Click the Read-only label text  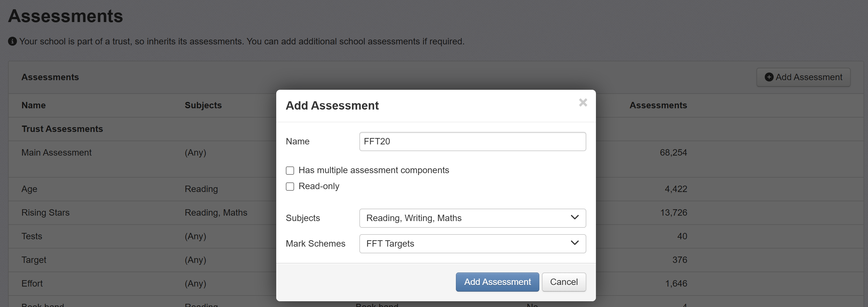coord(319,186)
